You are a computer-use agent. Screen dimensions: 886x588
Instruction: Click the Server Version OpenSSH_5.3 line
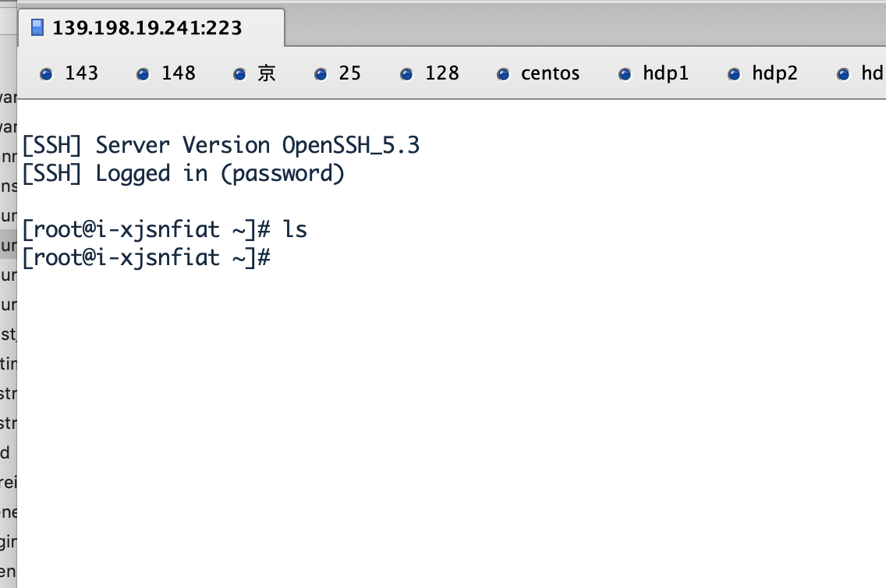[221, 146]
